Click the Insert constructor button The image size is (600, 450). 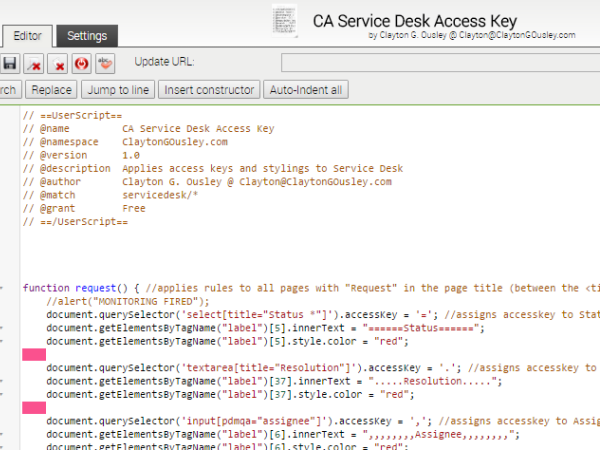click(209, 90)
